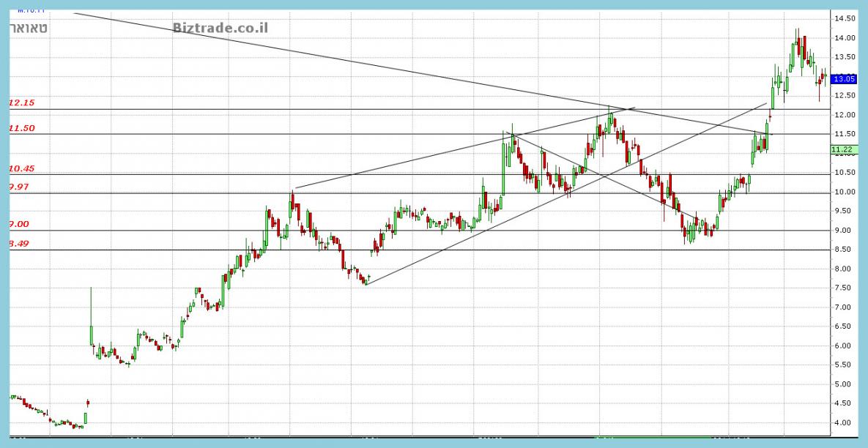Click the Biztrade.co.il watermark text

click(220, 28)
